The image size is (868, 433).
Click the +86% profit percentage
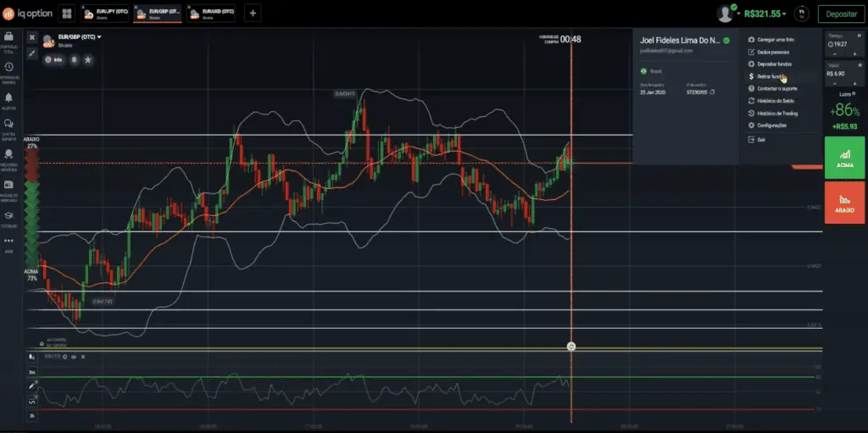point(845,111)
